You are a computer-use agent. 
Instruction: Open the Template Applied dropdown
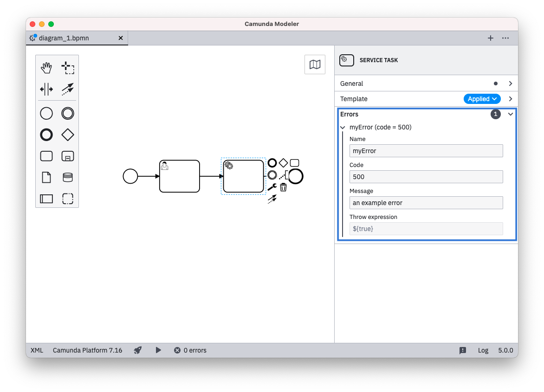[482, 99]
